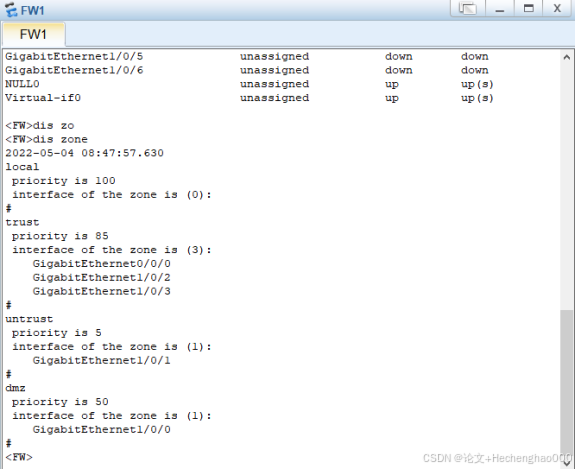Click the vertical scrollbar thumb
Image resolution: width=576 pixels, height=469 pixels.
[567, 383]
